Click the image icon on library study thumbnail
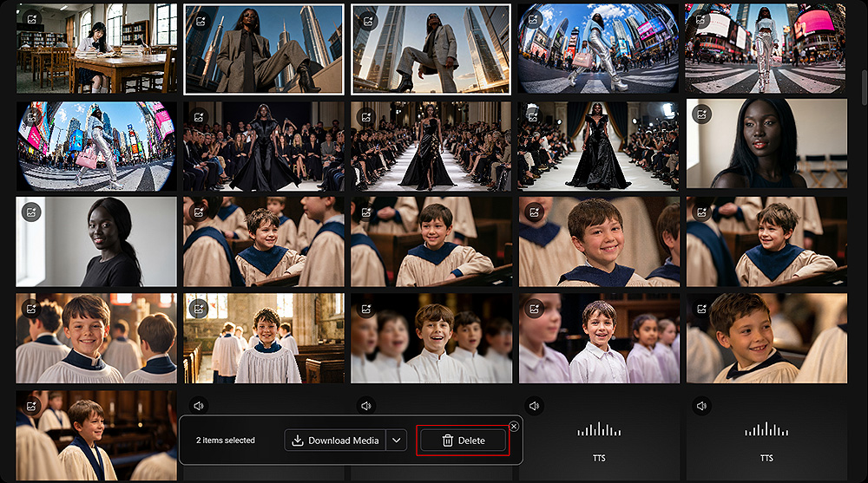This screenshot has width=868, height=483. [32, 19]
